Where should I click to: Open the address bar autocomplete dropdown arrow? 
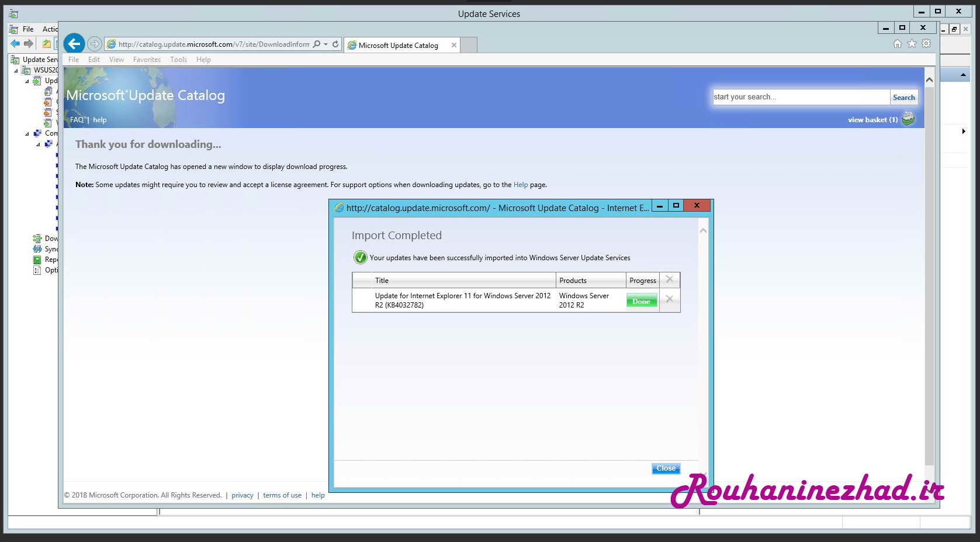click(x=326, y=44)
